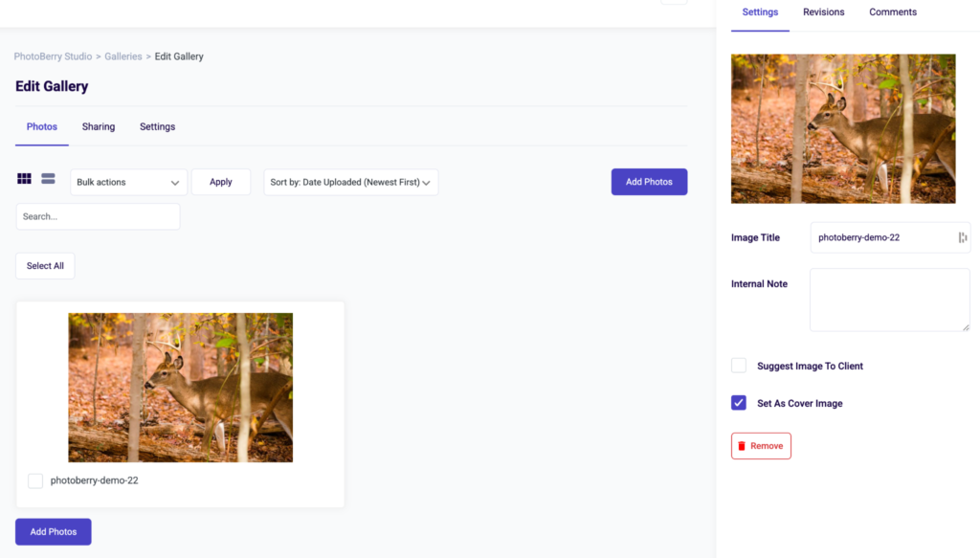Switch to grid view layout
Image resolution: width=980 pixels, height=558 pixels.
(24, 179)
